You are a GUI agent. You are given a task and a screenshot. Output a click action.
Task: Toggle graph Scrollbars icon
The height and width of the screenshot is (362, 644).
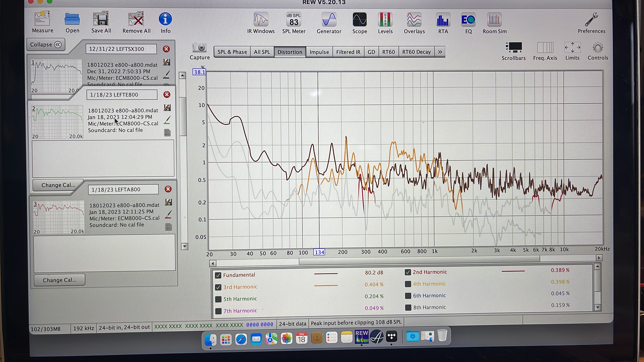point(514,47)
